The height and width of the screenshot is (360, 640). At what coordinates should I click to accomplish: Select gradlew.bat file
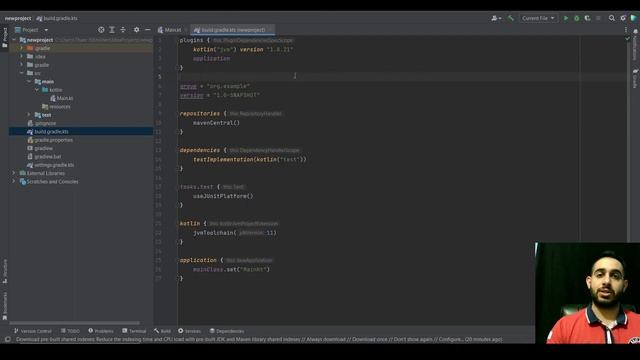[x=44, y=157]
